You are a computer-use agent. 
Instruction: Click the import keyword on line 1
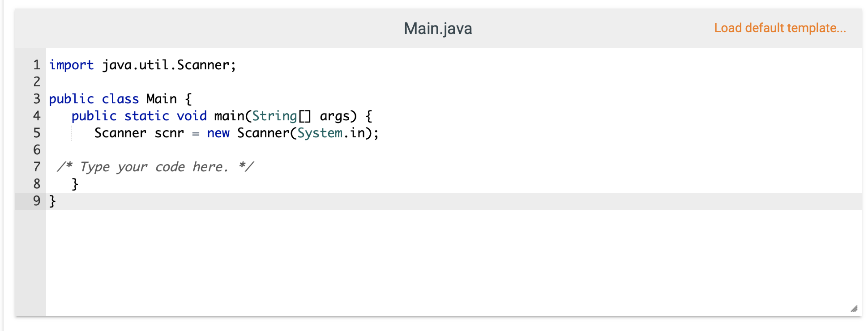pos(72,65)
